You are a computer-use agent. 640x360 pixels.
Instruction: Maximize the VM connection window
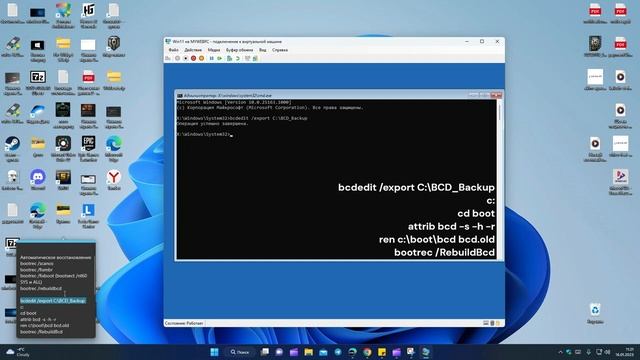click(x=482, y=42)
